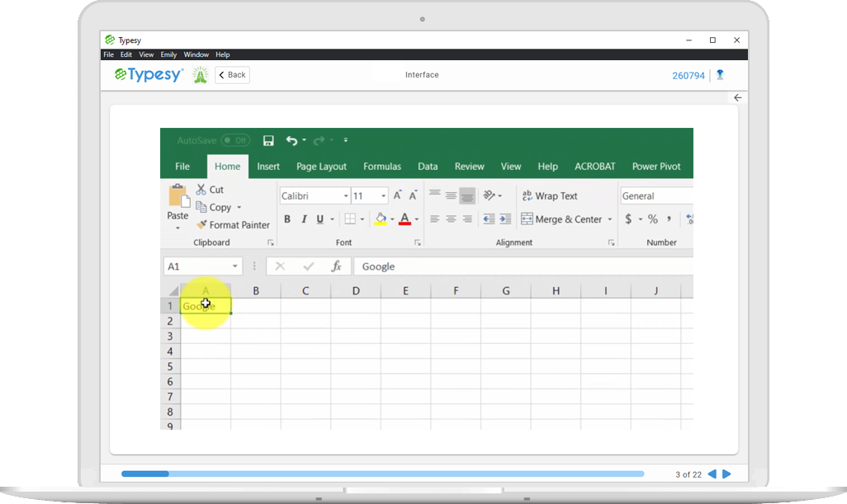Toggle the AutoSave switch

coord(235,140)
